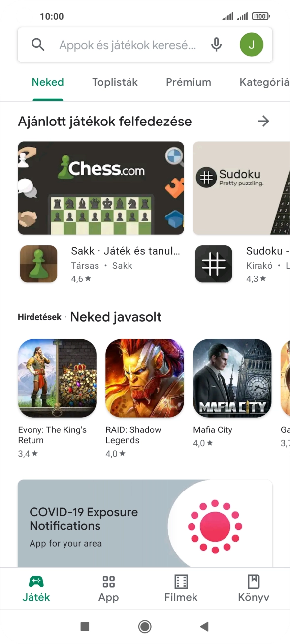Image resolution: width=290 pixels, height=644 pixels.
Task: Select the Kategóriák tab
Action: point(264,82)
